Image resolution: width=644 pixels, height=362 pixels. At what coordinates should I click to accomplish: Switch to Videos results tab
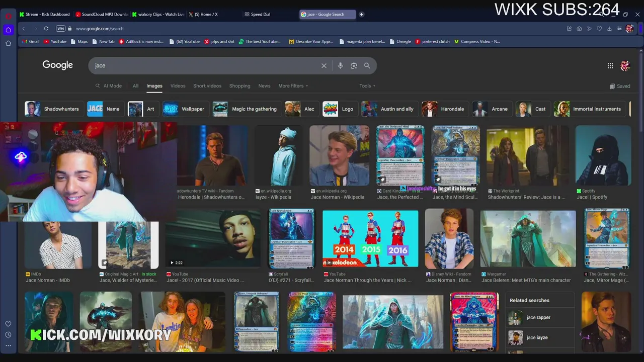point(178,86)
